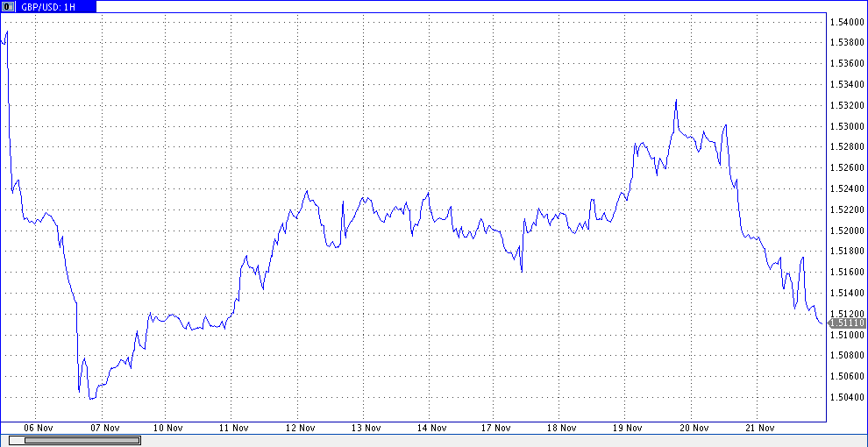868x447 pixels.
Task: Click the 20 Nov date label
Action: pyautogui.click(x=694, y=429)
